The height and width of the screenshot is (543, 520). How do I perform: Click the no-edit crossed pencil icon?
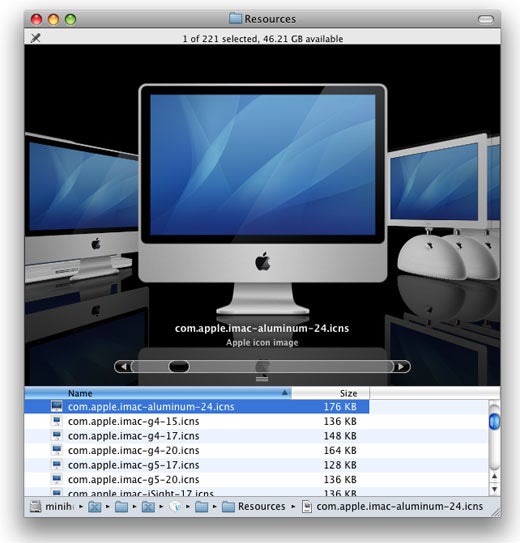coord(36,38)
